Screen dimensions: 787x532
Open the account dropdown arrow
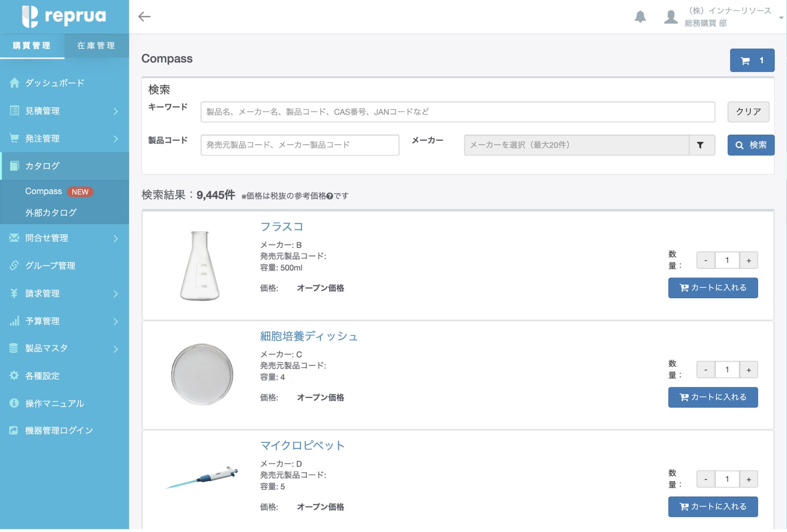[781, 18]
